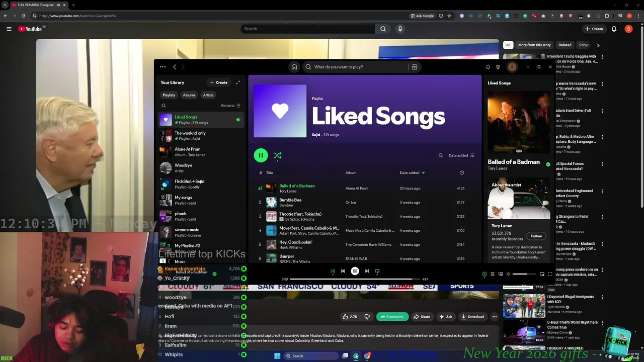Select the 'Related' chip
Image resolution: width=644 pixels, height=362 pixels.
565,45
